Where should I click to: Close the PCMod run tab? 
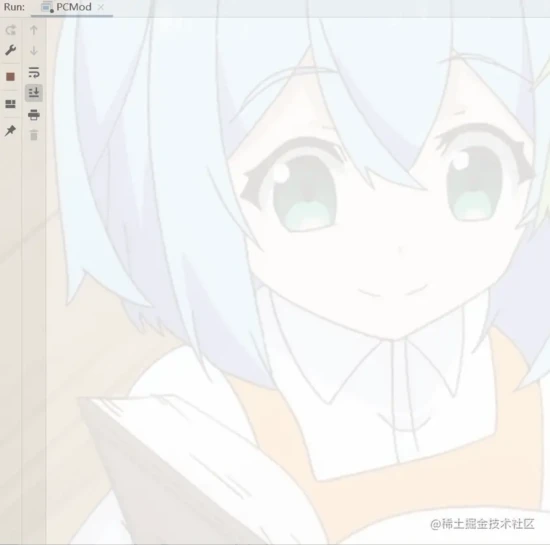[x=101, y=7]
